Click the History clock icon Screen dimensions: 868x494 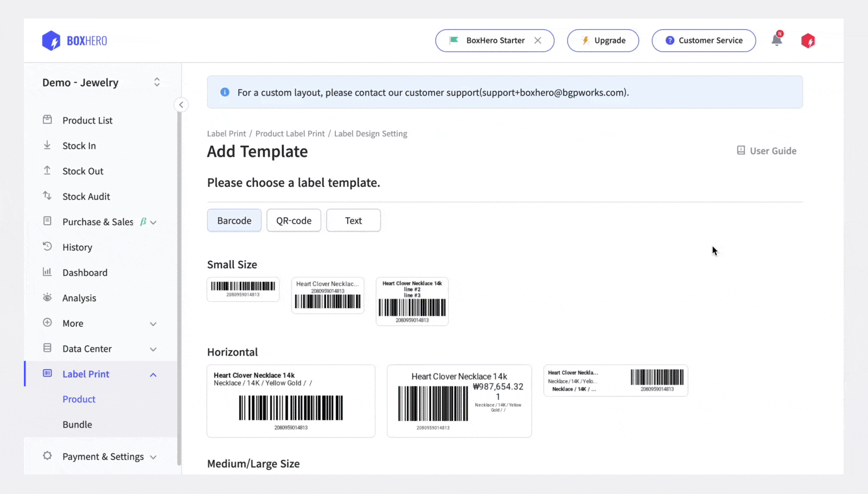[x=48, y=247]
